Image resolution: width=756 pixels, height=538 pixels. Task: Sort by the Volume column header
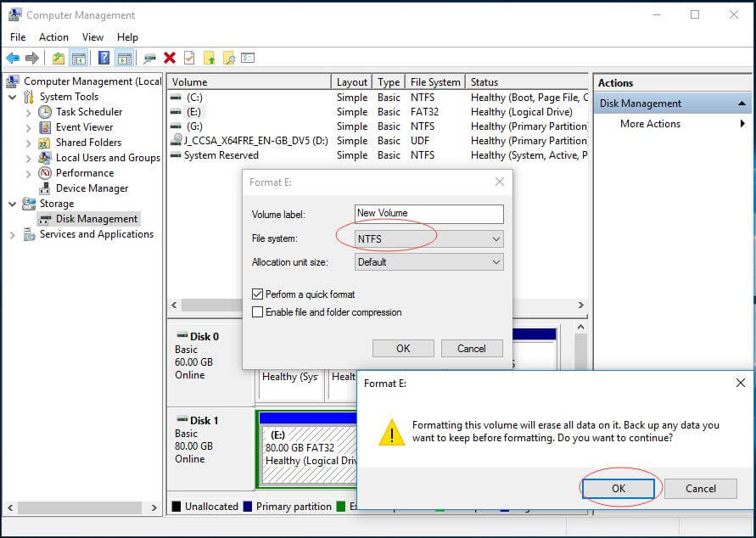[x=249, y=82]
